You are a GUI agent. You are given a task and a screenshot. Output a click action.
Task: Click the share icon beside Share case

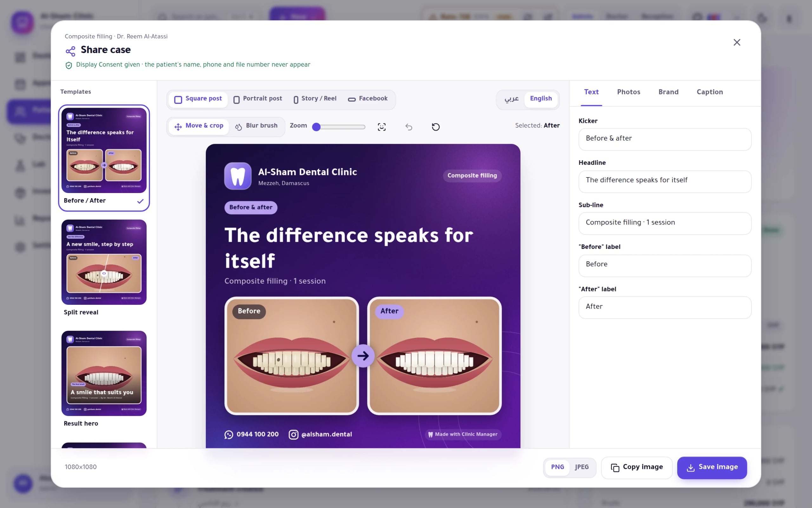click(70, 51)
